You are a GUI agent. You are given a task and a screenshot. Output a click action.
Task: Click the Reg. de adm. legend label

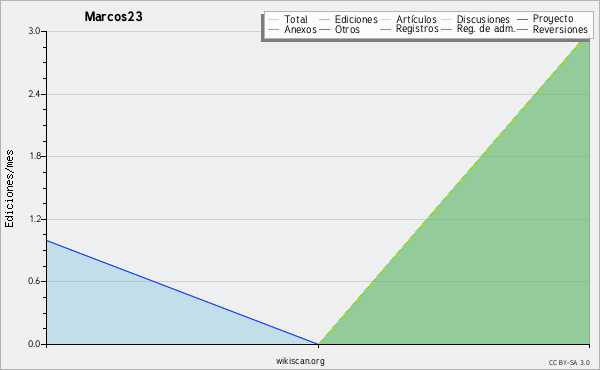[x=486, y=29]
